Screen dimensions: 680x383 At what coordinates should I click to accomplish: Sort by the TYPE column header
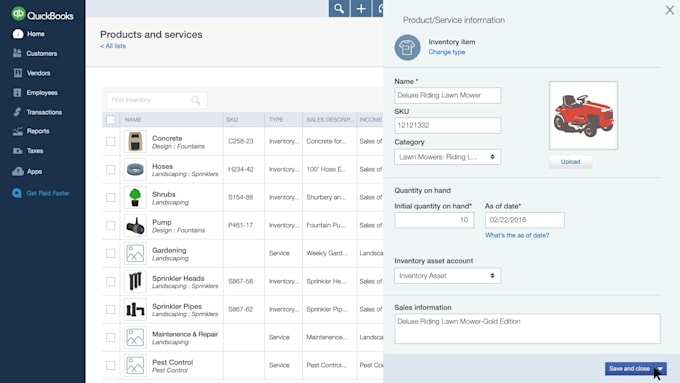tap(276, 120)
